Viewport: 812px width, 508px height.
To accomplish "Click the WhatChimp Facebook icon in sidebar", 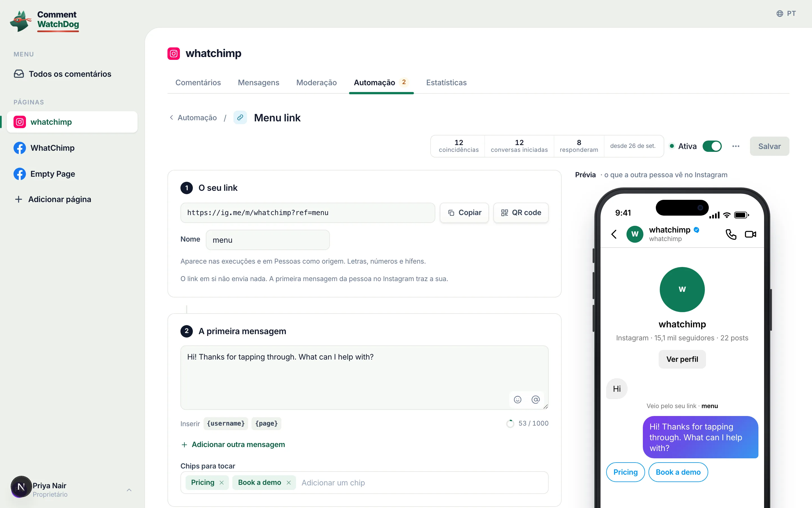I will tap(20, 148).
